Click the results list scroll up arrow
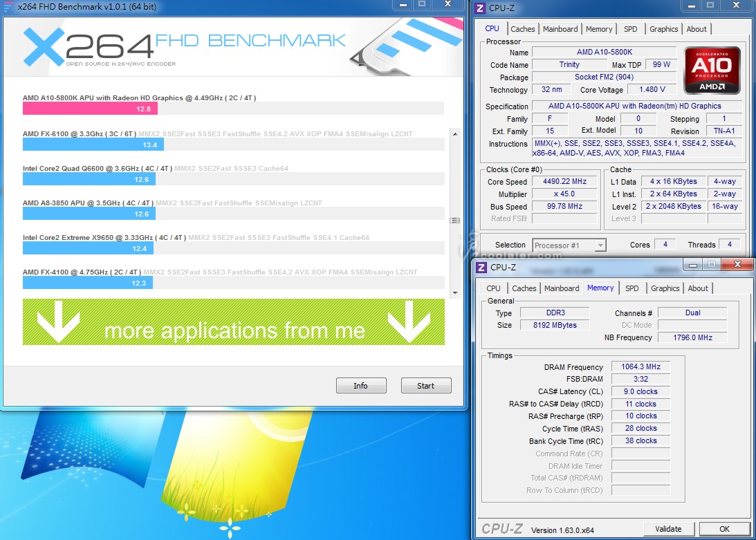Viewport: 756px width, 540px height. (x=455, y=134)
